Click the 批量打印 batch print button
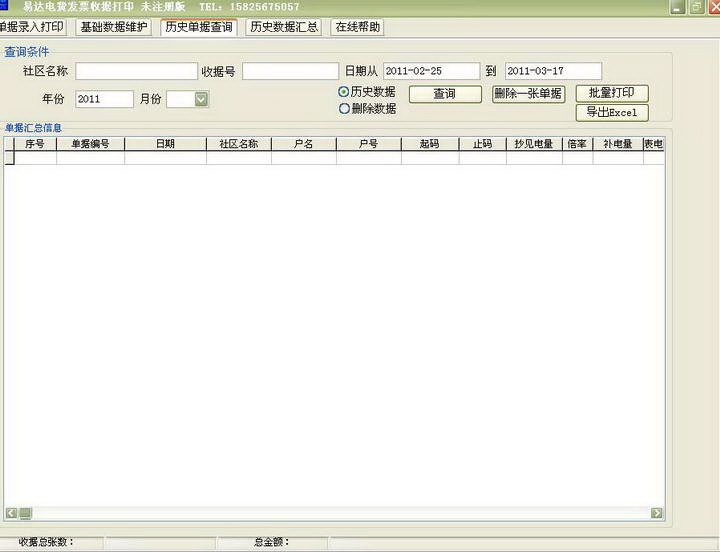This screenshot has height=552, width=720. pos(611,93)
